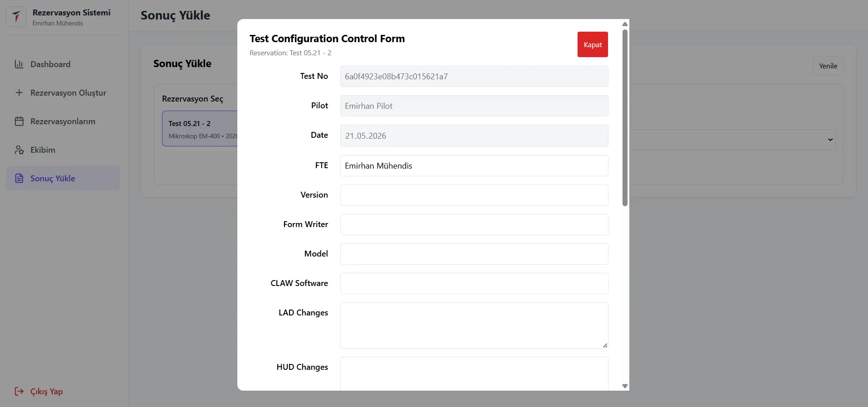This screenshot has height=407, width=868.
Task: Open Rezervasyonlarım in the sidebar
Action: (x=63, y=121)
